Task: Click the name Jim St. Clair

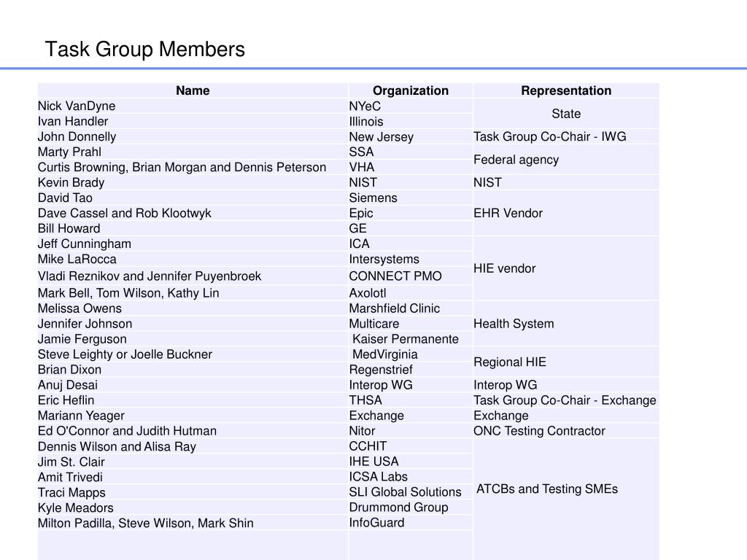Action: tap(71, 462)
